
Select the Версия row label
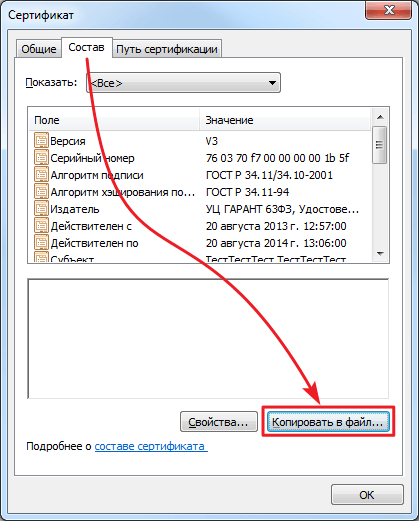[x=68, y=141]
